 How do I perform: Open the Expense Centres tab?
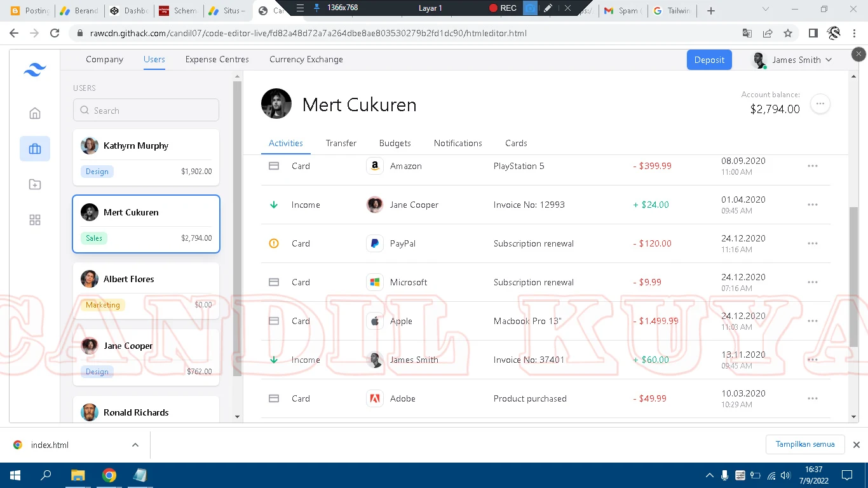(217, 59)
